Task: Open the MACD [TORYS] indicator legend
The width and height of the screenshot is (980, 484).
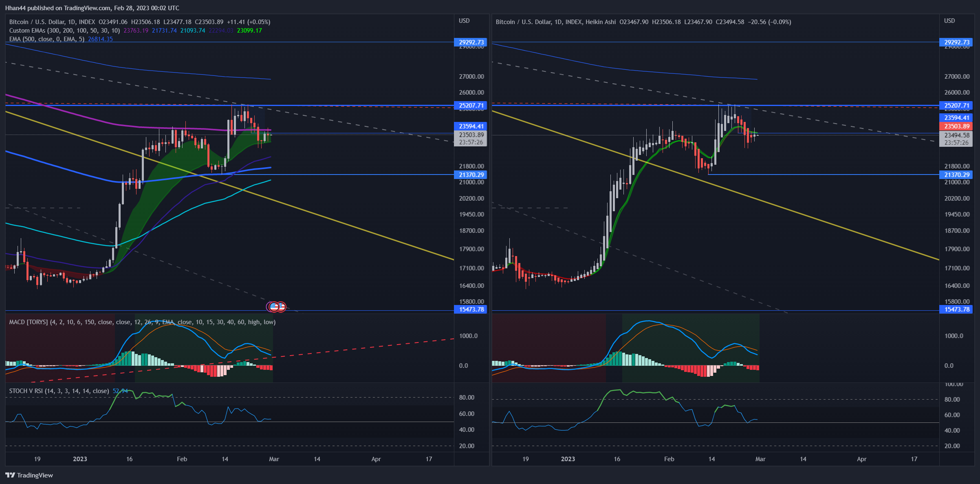Action: pos(142,322)
